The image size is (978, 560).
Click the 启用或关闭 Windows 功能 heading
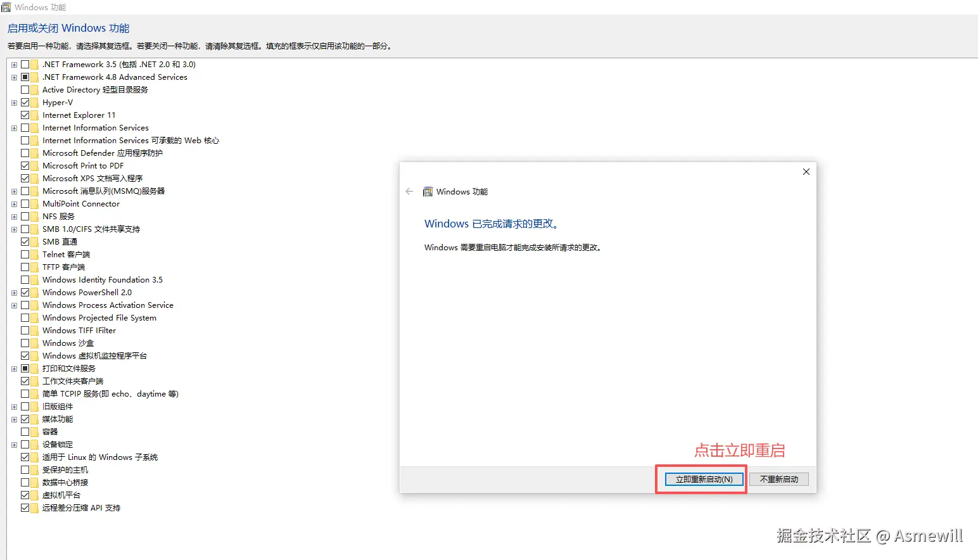click(68, 29)
